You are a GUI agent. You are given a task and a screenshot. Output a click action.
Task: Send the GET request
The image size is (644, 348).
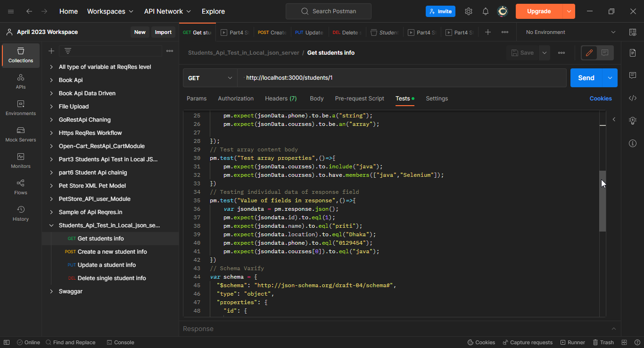click(x=586, y=78)
